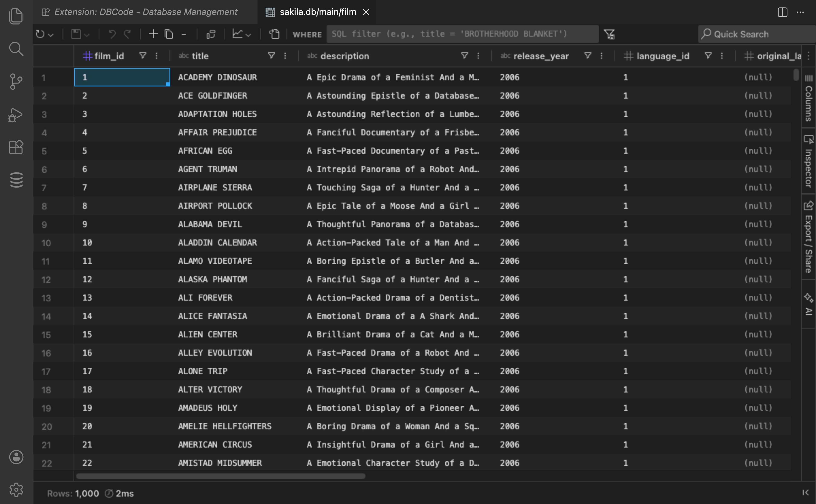Open Source Control in activity bar
The image size is (816, 504).
[x=16, y=82]
